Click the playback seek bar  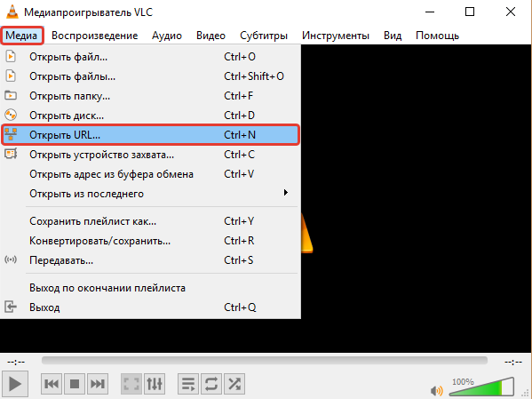(265, 361)
